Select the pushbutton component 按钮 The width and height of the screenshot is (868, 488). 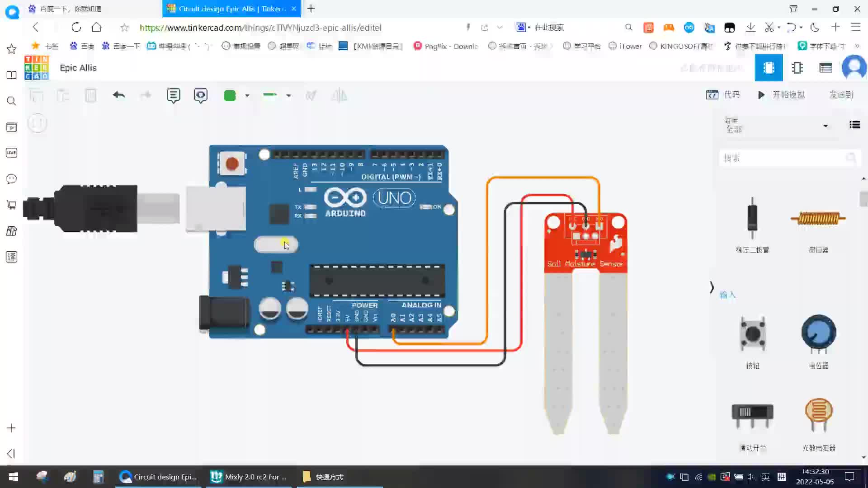click(x=753, y=342)
